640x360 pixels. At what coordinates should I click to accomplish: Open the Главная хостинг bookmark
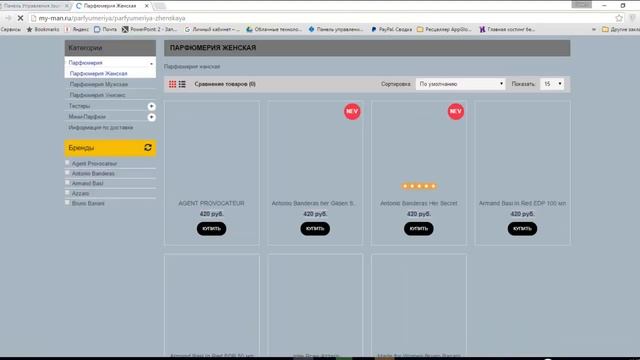pyautogui.click(x=507, y=29)
